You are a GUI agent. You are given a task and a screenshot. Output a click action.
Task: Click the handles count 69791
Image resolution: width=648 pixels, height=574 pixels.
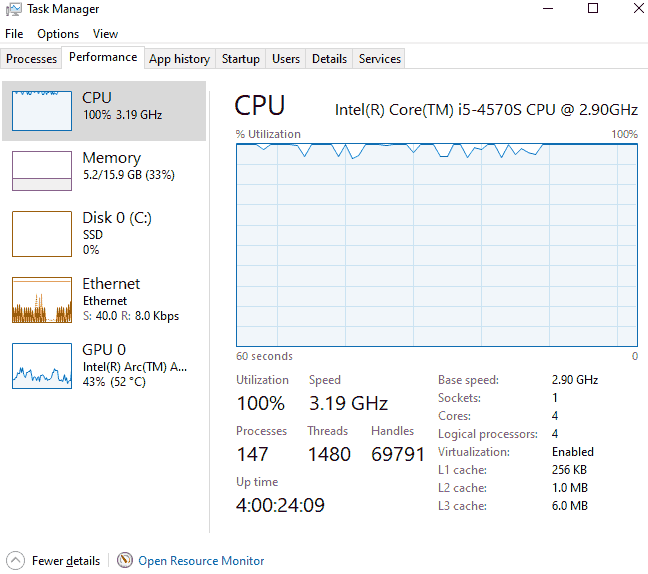pyautogui.click(x=398, y=454)
